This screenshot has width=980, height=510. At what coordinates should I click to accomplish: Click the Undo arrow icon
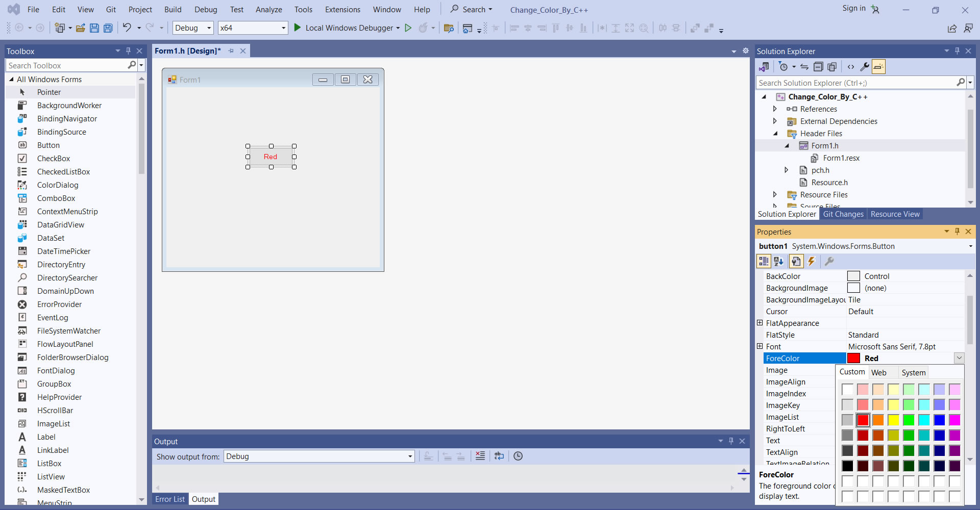pos(127,28)
